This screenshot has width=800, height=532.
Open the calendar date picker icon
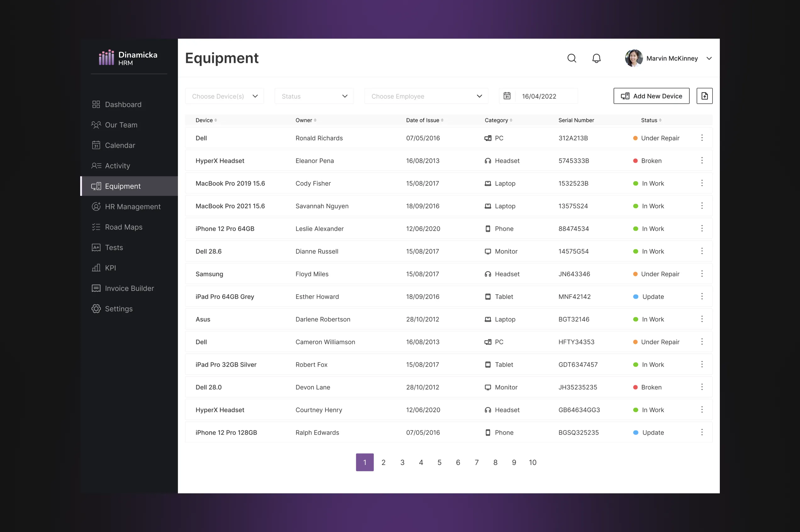[507, 96]
